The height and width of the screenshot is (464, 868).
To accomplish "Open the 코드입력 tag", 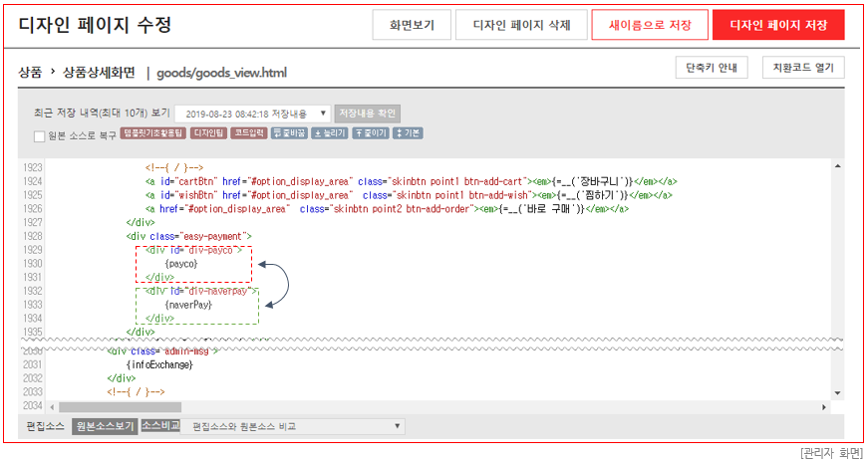I will (249, 133).
